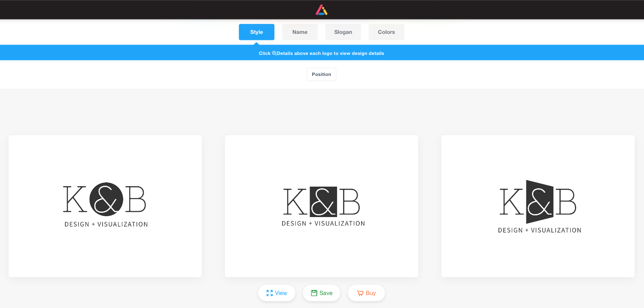Select the trapezoid ampersand emblem logo
This screenshot has height=308, width=644.
[539, 202]
